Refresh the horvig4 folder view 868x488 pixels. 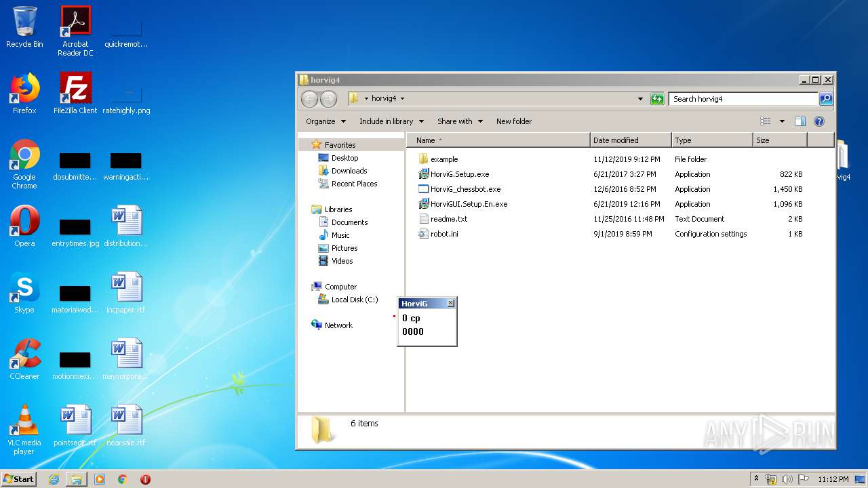(657, 99)
